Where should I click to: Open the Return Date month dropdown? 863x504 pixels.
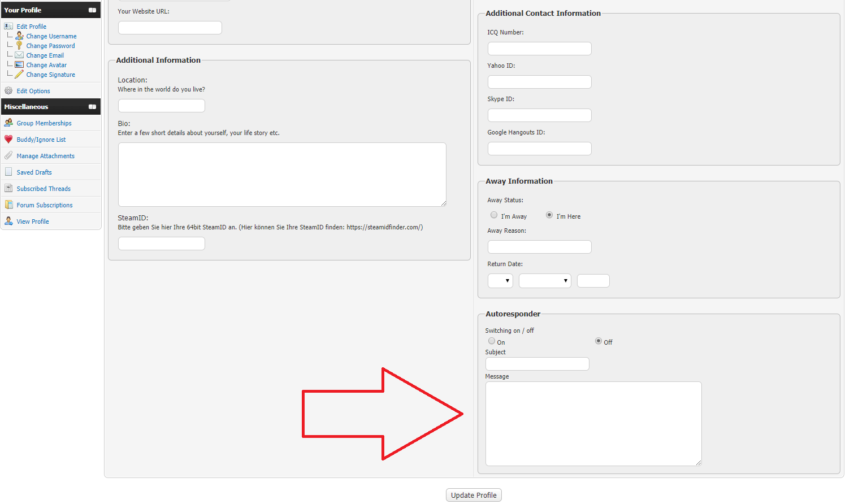click(x=545, y=281)
